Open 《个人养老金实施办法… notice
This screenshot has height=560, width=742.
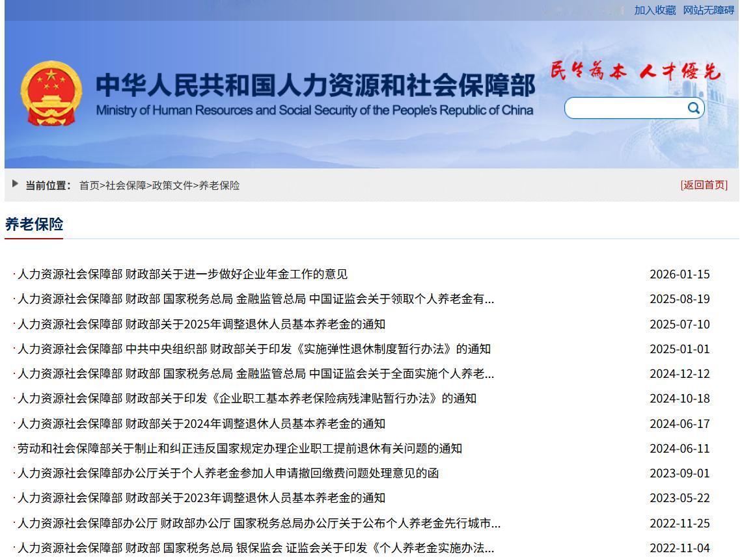256,548
